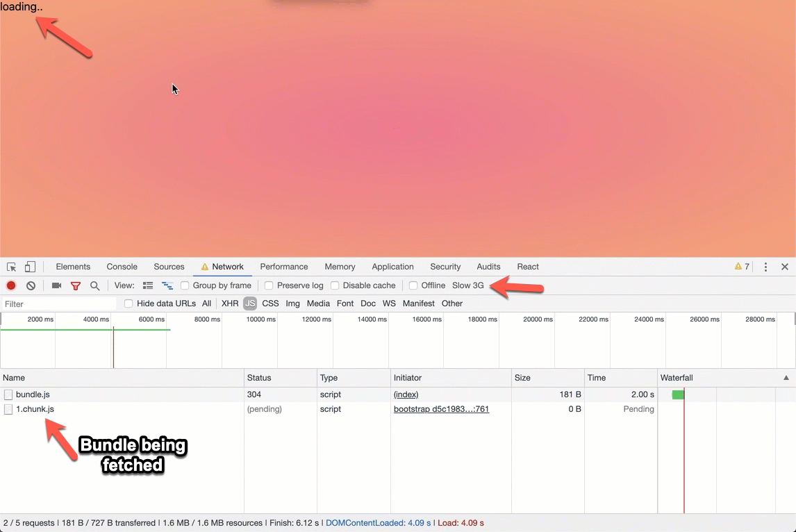Sort by Waterfall column arrow
The height and width of the screenshot is (532, 796).
786,378
